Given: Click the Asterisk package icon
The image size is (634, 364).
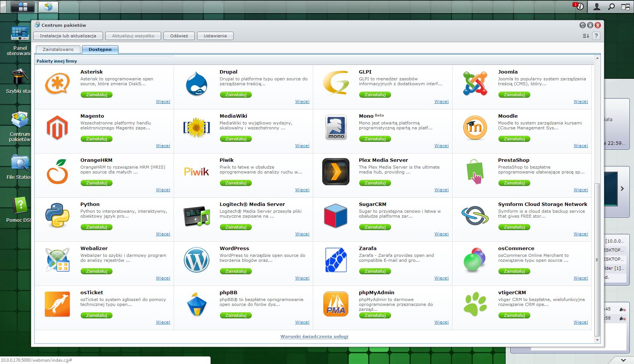Looking at the screenshot, I should [57, 83].
